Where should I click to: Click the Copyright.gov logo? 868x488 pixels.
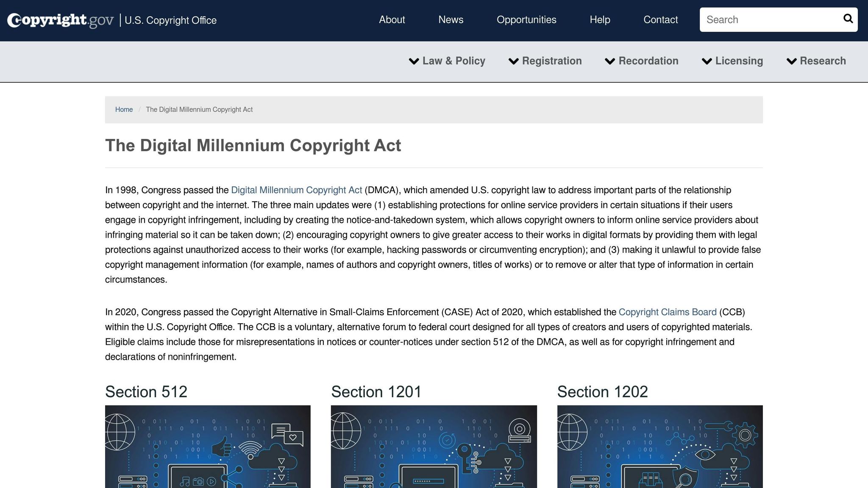(x=61, y=20)
